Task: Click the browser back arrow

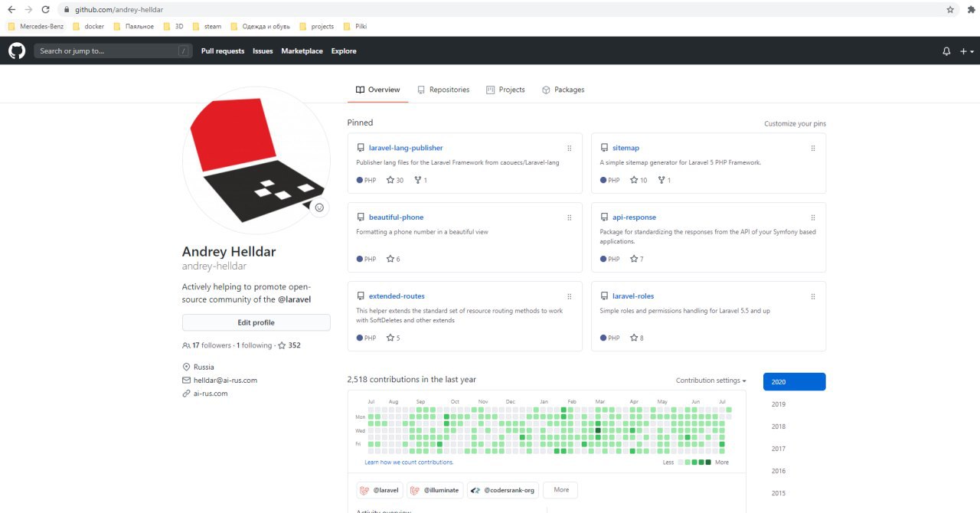Action: coord(11,10)
